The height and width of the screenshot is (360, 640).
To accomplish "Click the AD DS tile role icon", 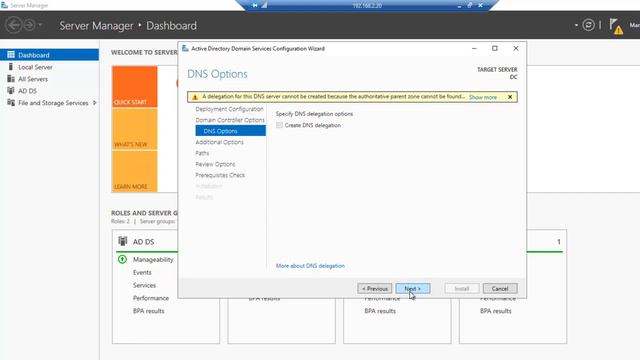I will pos(122,241).
